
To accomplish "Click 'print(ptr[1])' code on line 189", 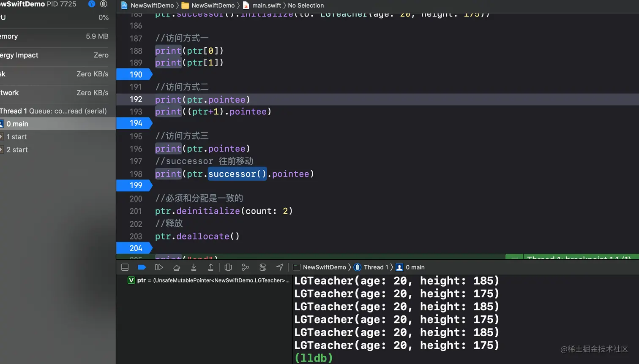I will (189, 62).
